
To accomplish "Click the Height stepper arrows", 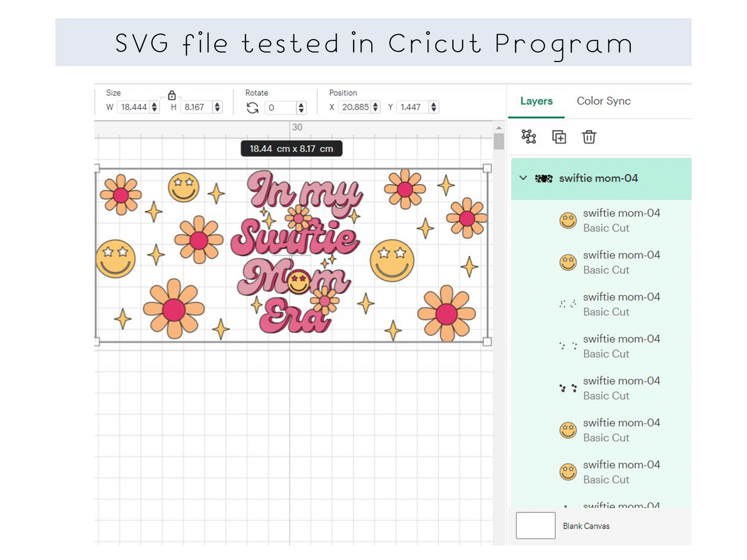I will coord(217,107).
